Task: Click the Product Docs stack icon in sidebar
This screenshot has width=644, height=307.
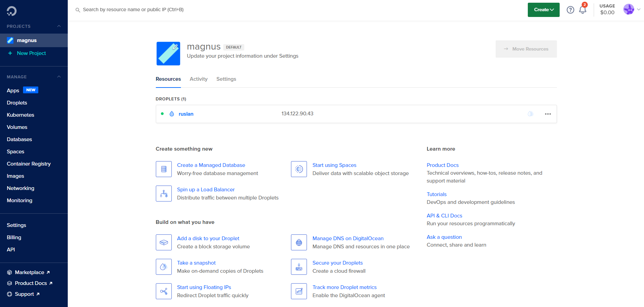Action: click(9, 283)
